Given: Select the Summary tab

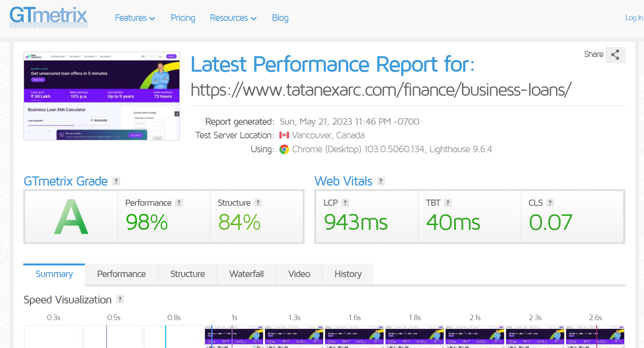Looking at the screenshot, I should (54, 274).
